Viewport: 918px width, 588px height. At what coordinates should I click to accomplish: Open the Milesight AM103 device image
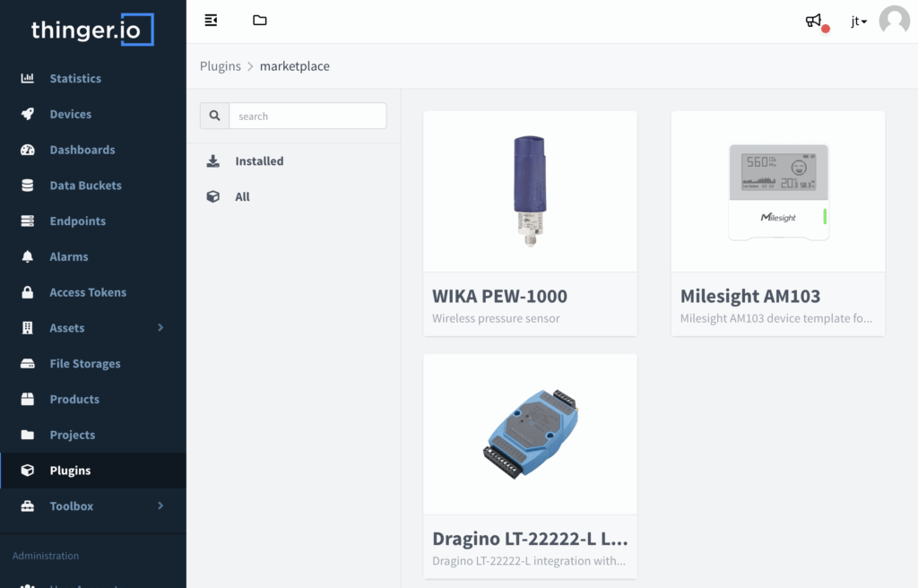[x=778, y=192]
